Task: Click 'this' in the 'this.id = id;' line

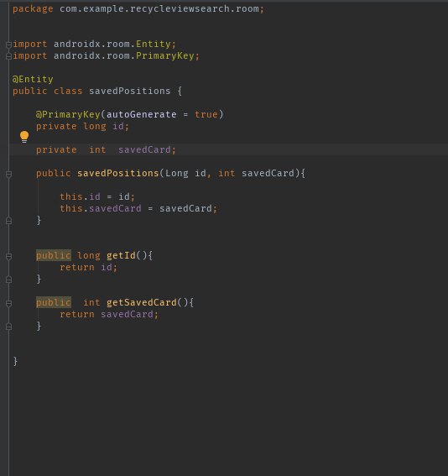Action: [71, 196]
